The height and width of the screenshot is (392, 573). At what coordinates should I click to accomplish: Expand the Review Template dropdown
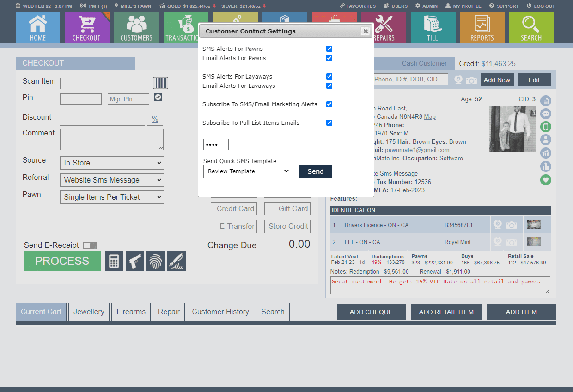point(247,171)
